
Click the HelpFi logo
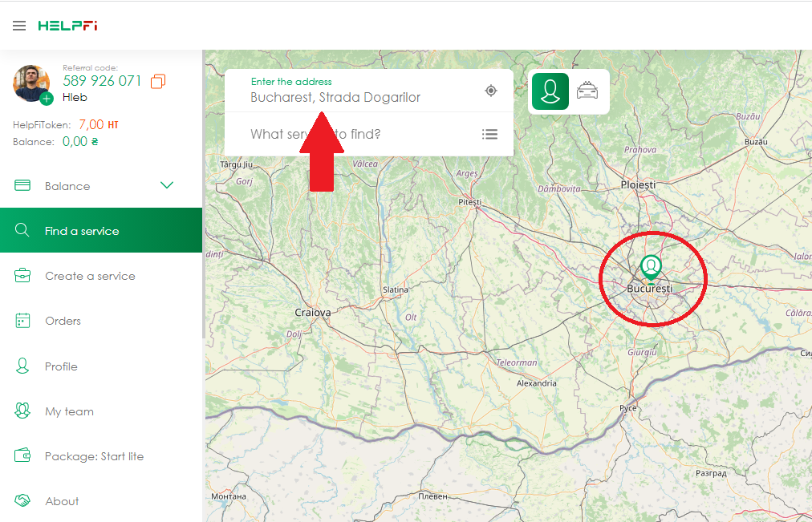click(x=67, y=26)
